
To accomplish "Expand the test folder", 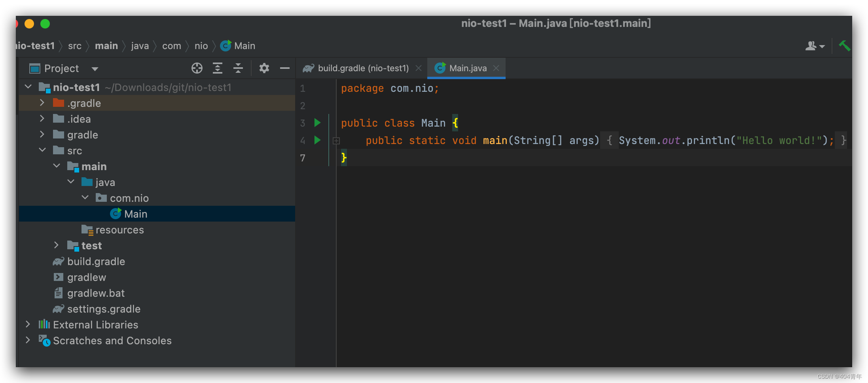I will pos(56,245).
